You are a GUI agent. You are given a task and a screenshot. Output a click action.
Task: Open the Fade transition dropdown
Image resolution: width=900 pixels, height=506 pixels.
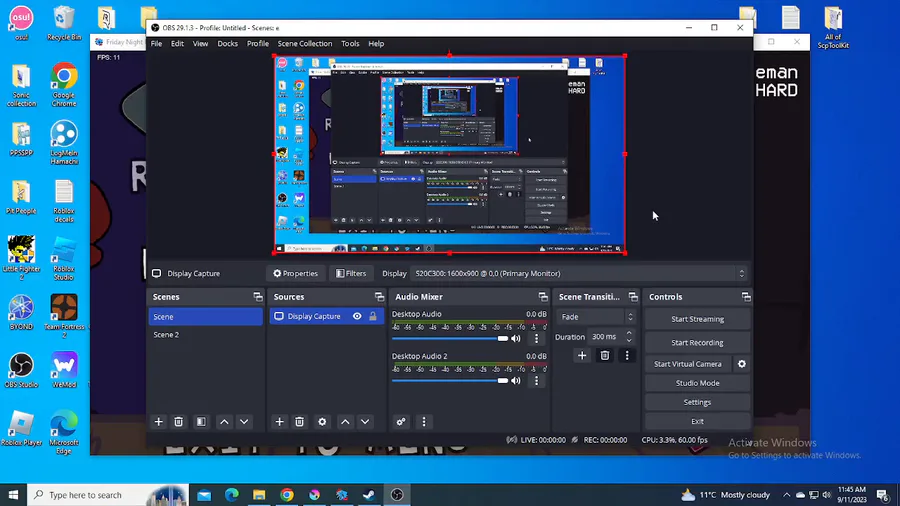[596, 317]
